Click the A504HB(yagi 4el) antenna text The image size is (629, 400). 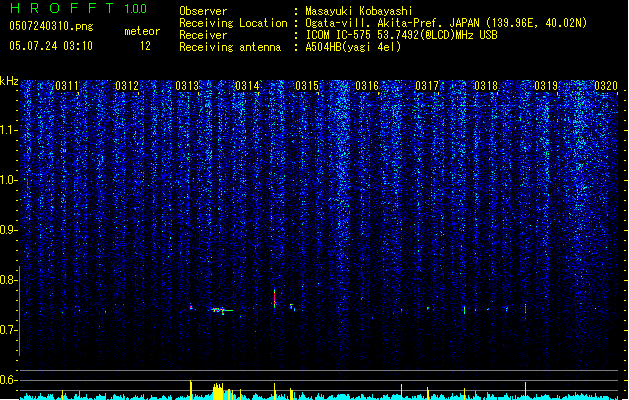click(x=353, y=47)
